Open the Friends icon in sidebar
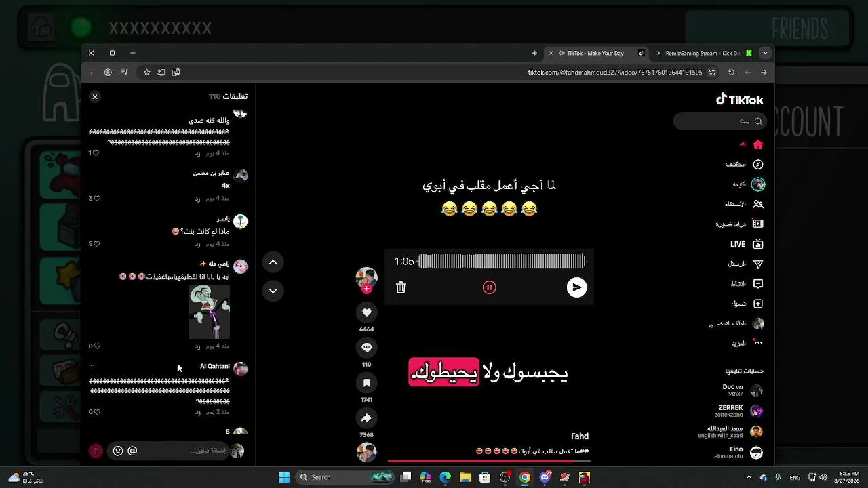 point(758,204)
